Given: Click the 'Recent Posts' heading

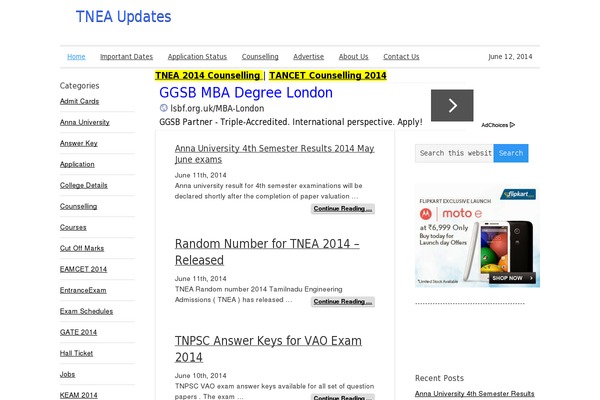Looking at the screenshot, I should [439, 378].
